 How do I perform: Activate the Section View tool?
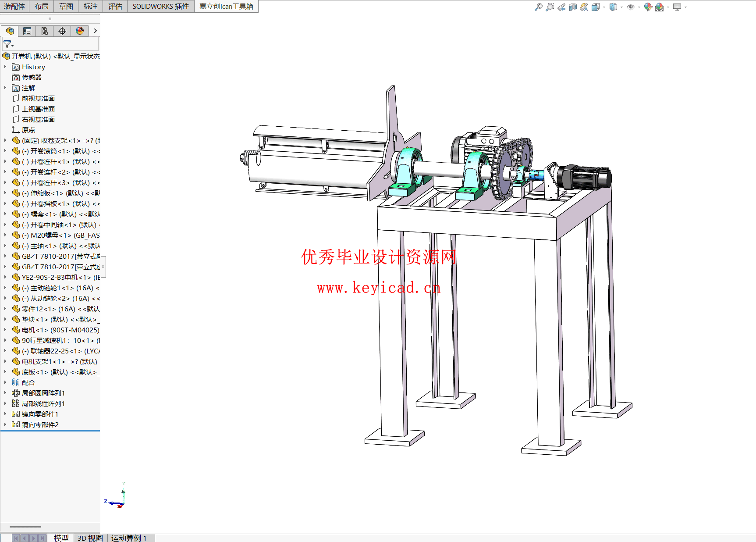tap(573, 7)
